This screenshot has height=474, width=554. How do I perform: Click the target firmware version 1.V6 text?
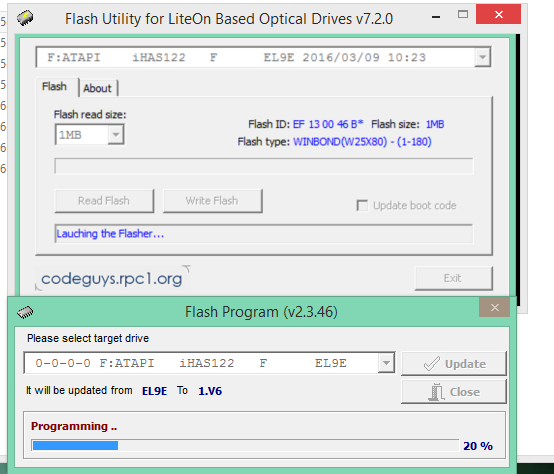pos(210,391)
